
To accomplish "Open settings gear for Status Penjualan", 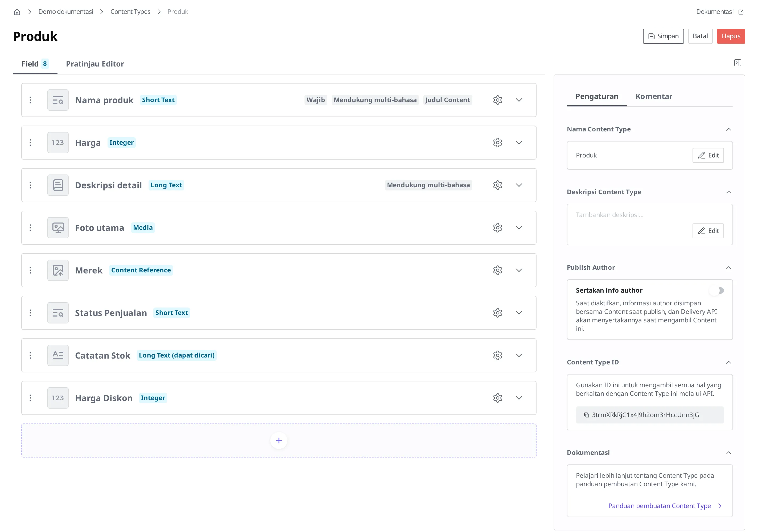I will [x=497, y=313].
